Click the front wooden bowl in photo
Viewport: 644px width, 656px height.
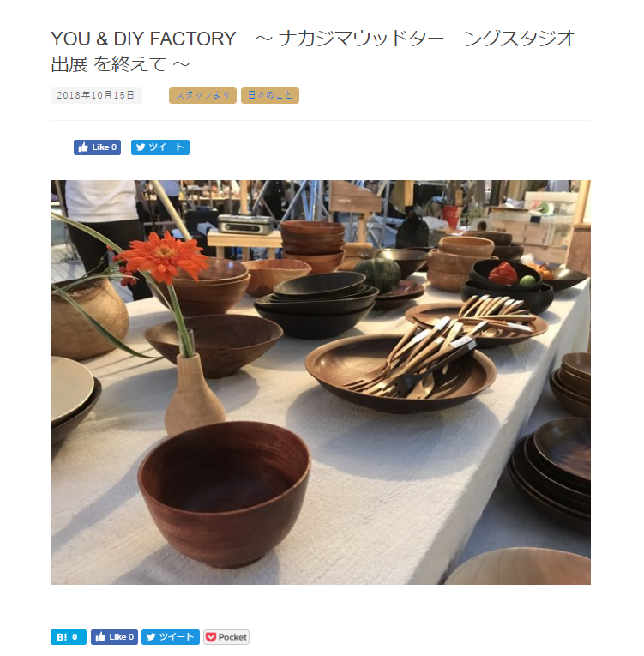tap(225, 494)
